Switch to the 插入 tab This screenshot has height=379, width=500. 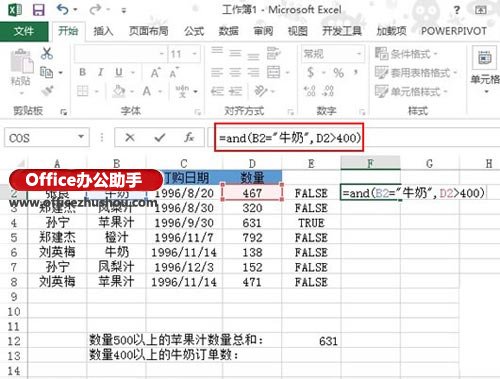pos(103,31)
